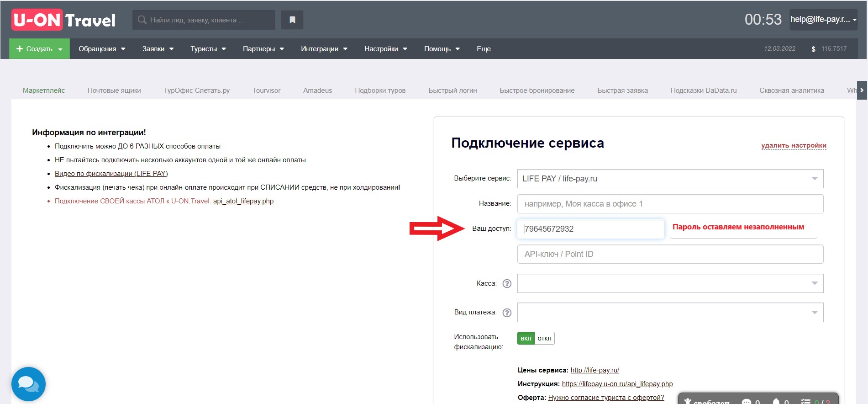Open the Подсказки DaData.ru tab
The image size is (868, 404).
(704, 90)
